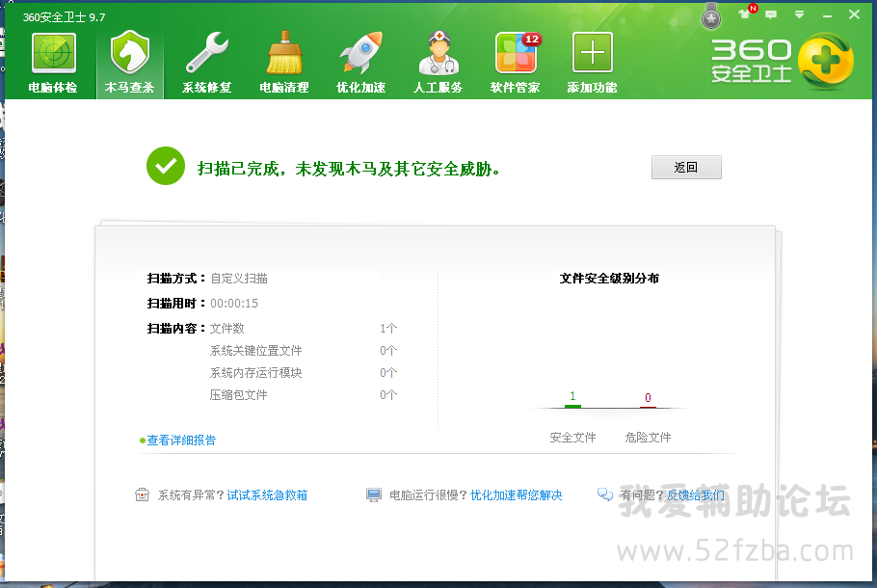This screenshot has height=588, width=877.
Task: Open the 电脑清理 broom icon
Action: pos(284,62)
